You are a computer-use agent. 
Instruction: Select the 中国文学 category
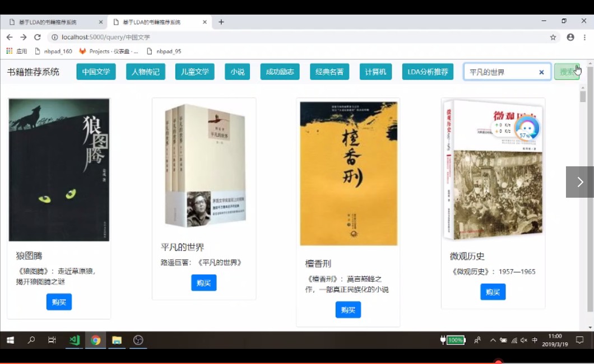coord(96,72)
